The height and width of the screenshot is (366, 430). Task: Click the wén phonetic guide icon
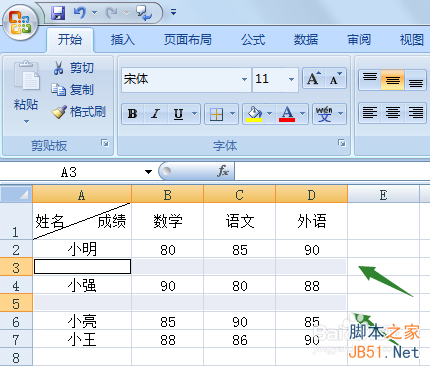tap(324, 114)
